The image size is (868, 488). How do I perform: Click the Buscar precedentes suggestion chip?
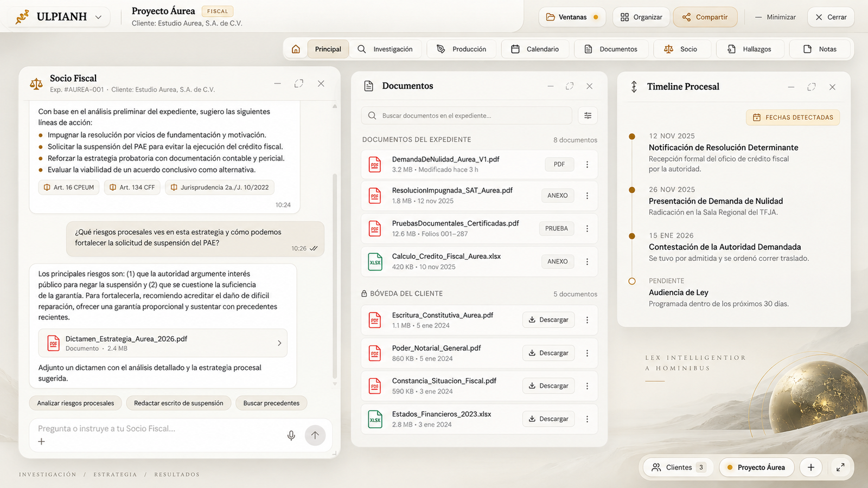pyautogui.click(x=271, y=403)
